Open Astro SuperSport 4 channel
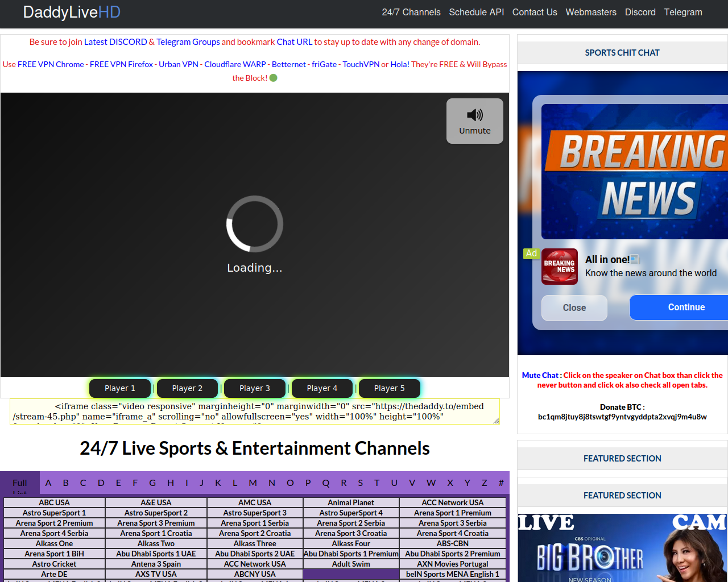728x582 pixels. [x=351, y=513]
